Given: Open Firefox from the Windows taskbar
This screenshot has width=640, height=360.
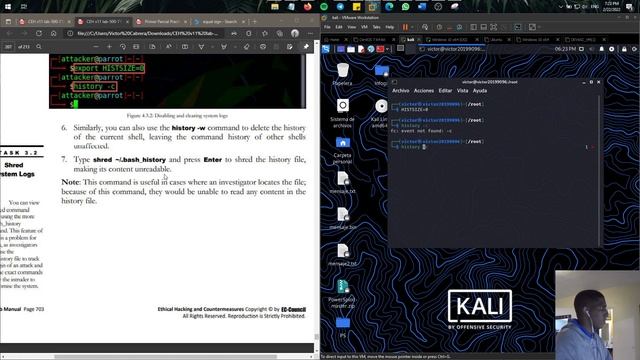Looking at the screenshot, I should 307,7.
